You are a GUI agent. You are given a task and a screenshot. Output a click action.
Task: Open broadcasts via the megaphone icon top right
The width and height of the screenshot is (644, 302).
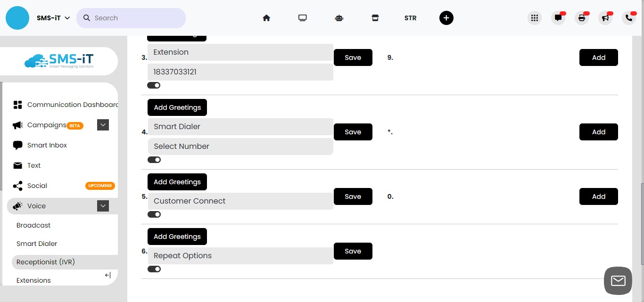point(605,18)
